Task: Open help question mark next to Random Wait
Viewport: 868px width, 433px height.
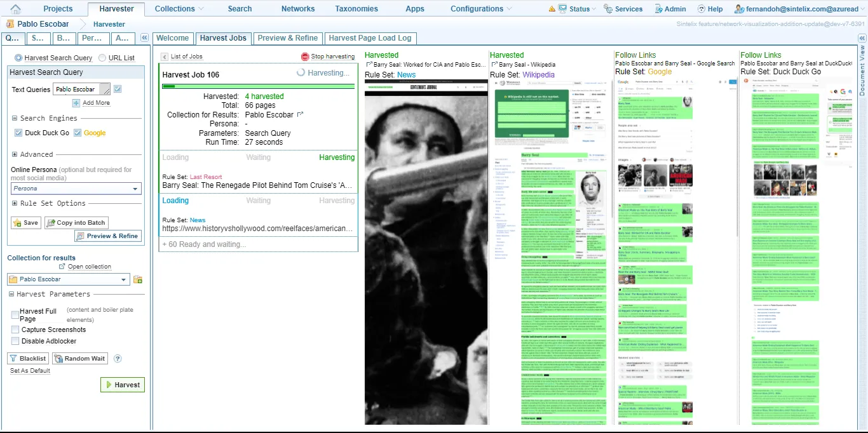Action: (x=118, y=359)
